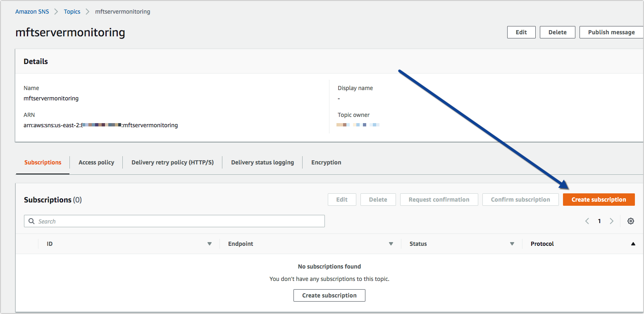Open table preferences gear icon
Image resolution: width=644 pixels, height=314 pixels.
click(630, 221)
